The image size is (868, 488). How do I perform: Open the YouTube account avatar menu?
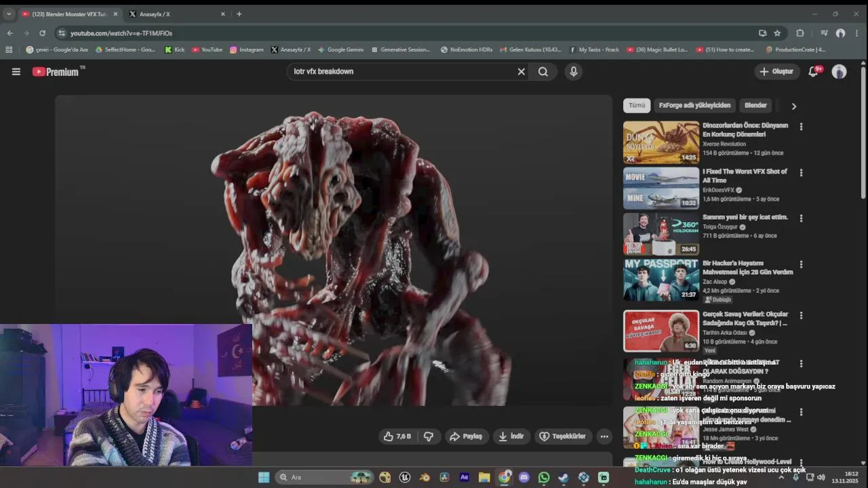click(840, 72)
